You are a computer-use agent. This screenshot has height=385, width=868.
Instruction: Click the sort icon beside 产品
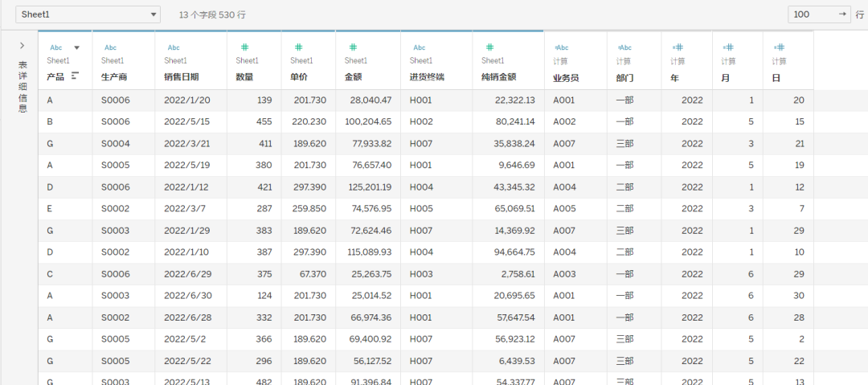point(76,76)
